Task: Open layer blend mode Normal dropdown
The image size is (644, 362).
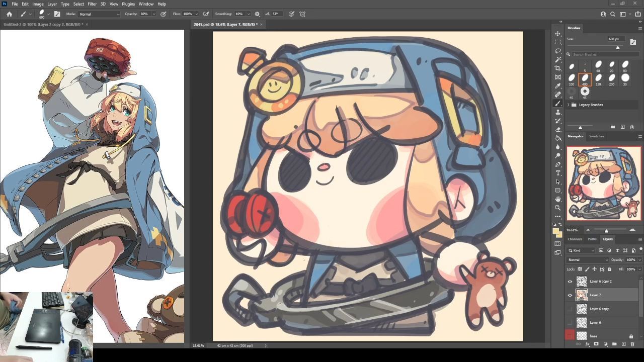Action: tap(588, 260)
